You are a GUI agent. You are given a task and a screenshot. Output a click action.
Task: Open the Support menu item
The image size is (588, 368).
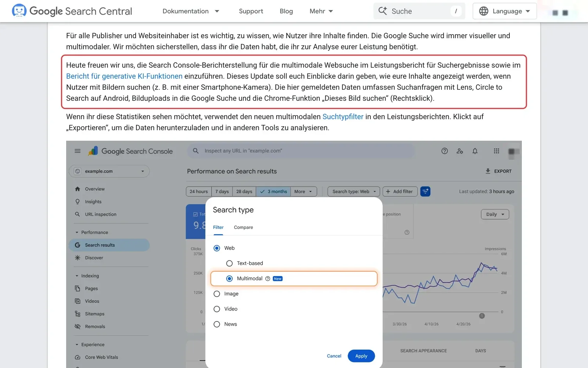tap(251, 11)
